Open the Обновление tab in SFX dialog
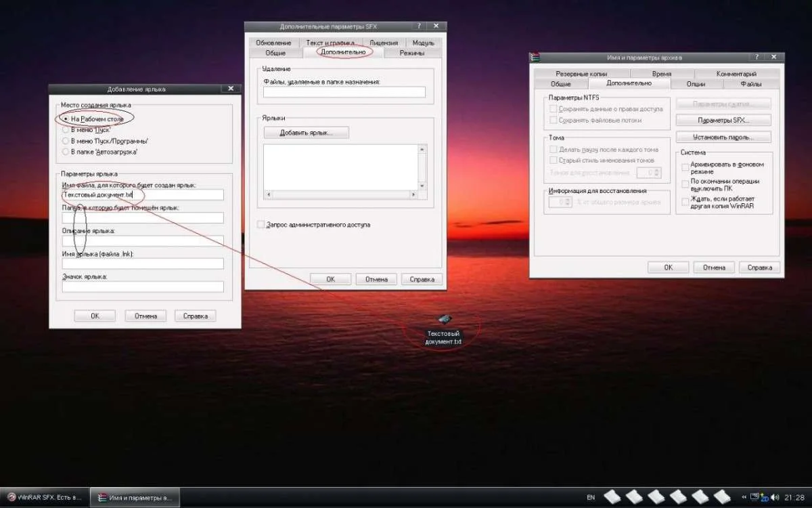 [x=273, y=43]
